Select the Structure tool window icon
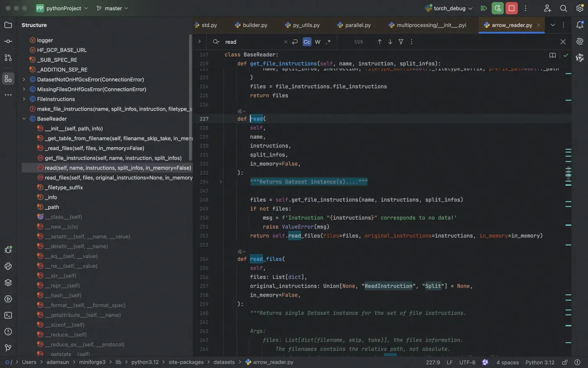Image resolution: width=588 pixels, height=368 pixels. [x=8, y=79]
